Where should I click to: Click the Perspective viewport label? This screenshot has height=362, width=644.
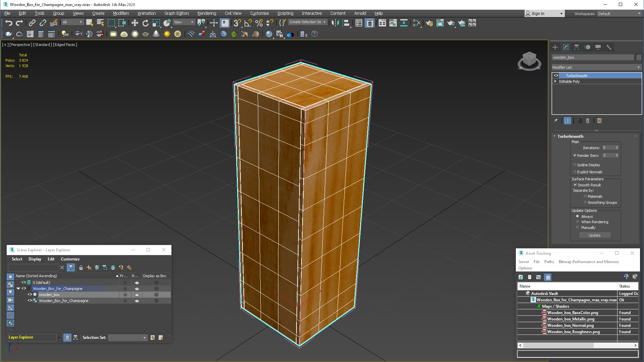[21, 45]
